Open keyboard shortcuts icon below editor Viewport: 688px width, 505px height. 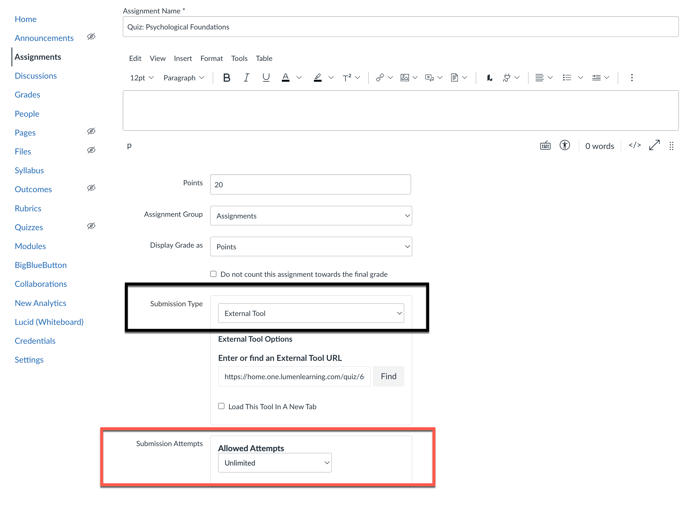[x=545, y=146]
